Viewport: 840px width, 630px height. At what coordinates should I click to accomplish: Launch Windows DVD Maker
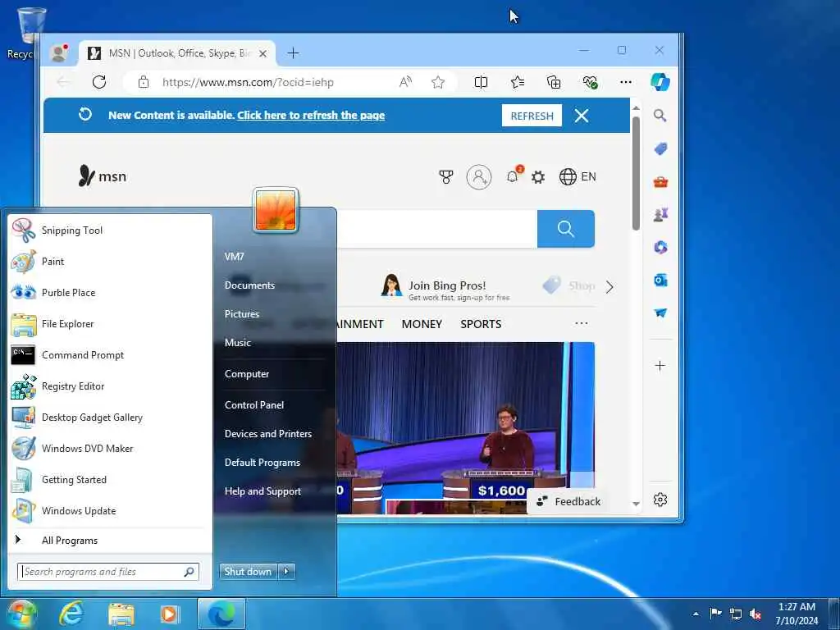(110, 449)
